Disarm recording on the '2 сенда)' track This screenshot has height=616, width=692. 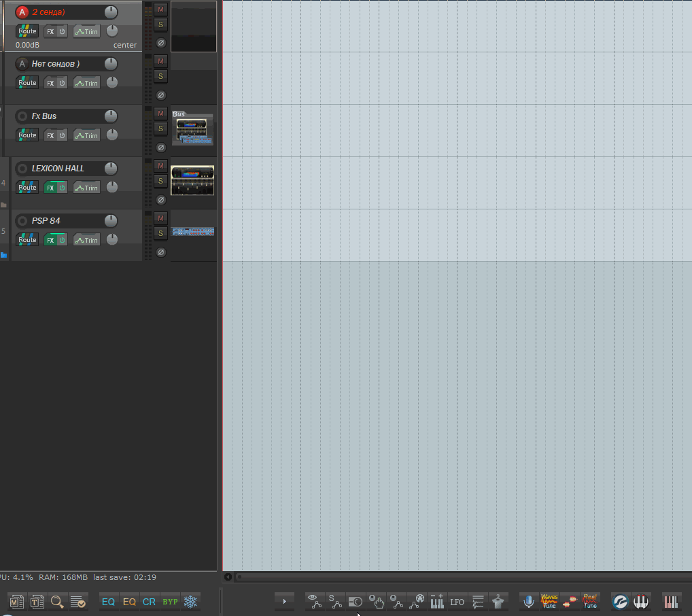22,12
